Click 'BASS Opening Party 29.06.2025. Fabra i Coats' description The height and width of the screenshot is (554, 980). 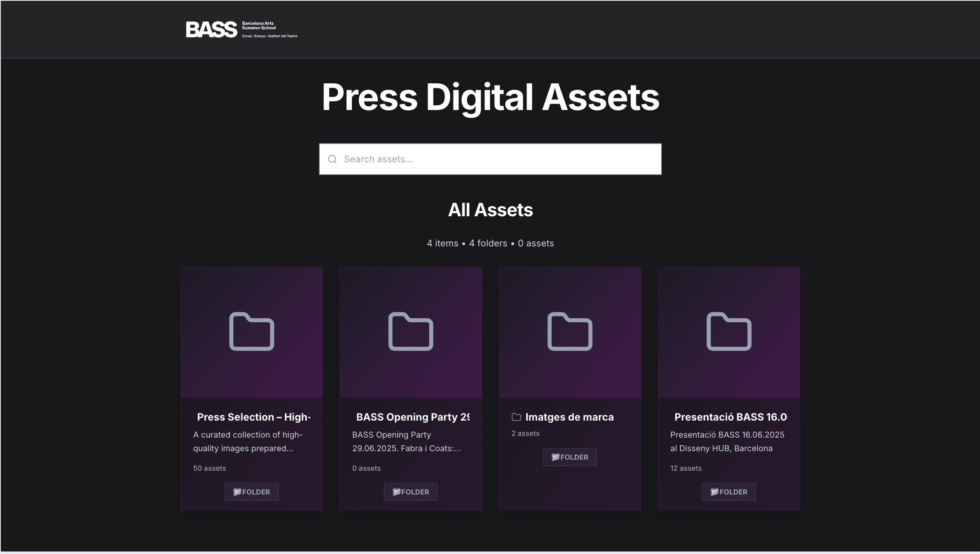click(x=406, y=441)
